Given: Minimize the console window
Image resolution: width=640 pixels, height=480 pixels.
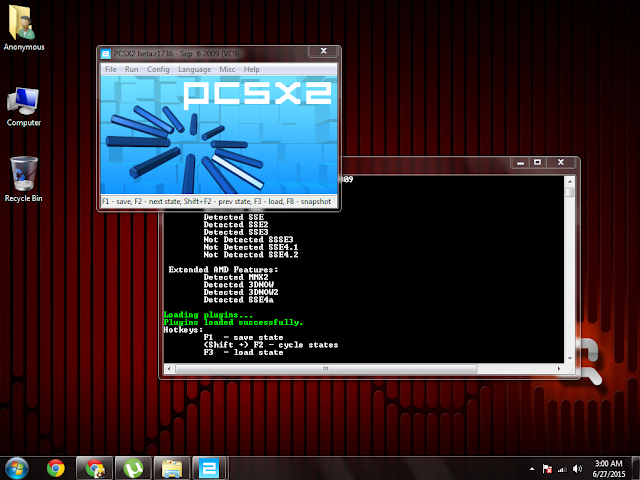Looking at the screenshot, I should [x=520, y=162].
